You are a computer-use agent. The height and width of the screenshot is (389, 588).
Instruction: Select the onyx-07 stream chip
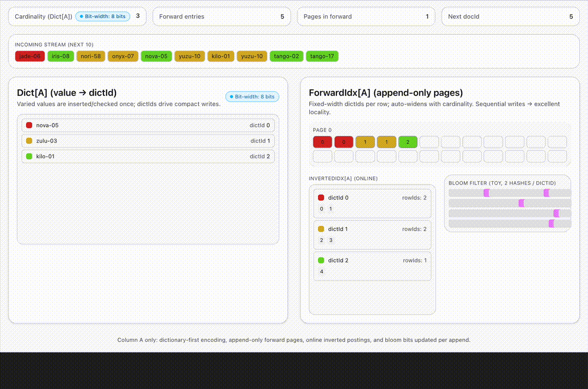[122, 56]
